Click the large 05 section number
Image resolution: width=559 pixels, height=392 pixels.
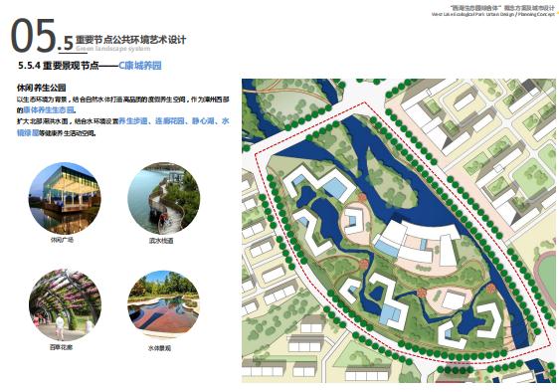33,36
